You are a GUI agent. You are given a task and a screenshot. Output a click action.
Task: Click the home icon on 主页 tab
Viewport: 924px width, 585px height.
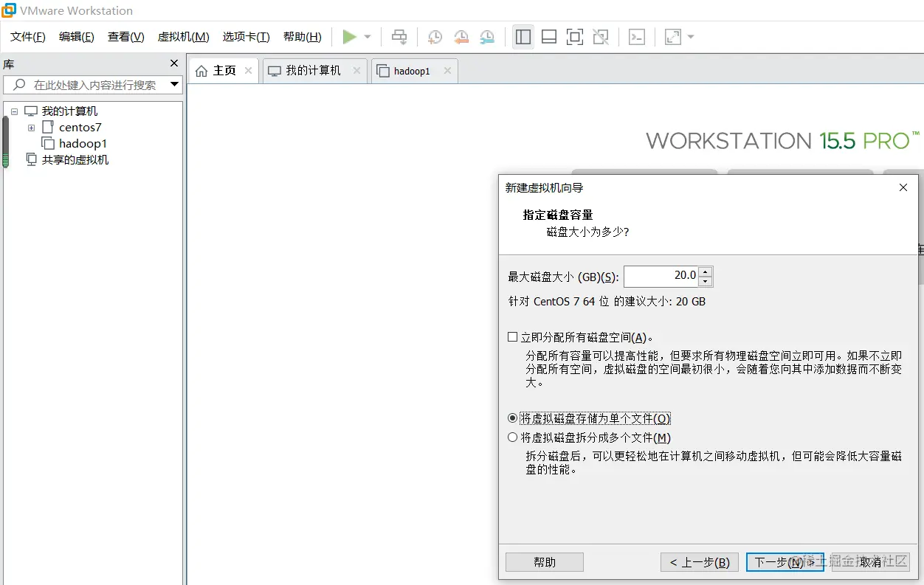[201, 71]
